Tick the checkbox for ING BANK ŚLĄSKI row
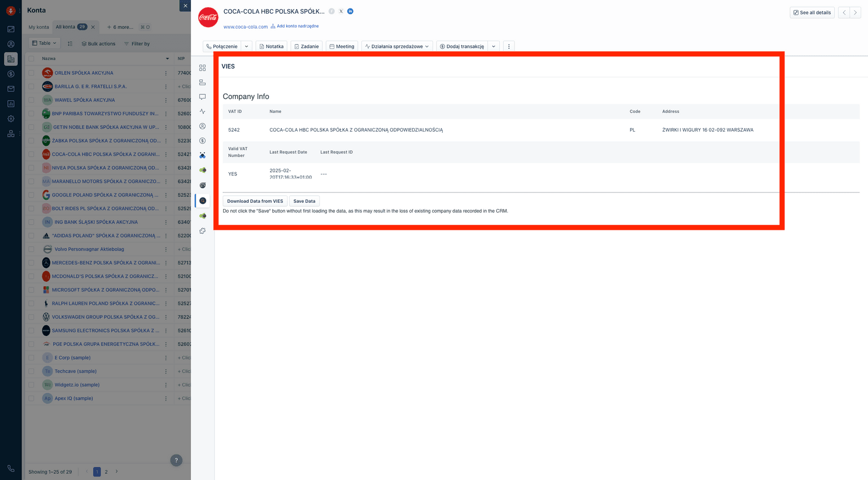 [x=32, y=222]
